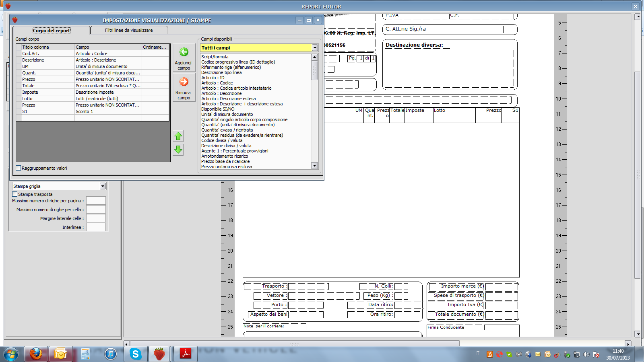Select Codice progressivo linea (ID dettaglio)
Image resolution: width=644 pixels, height=362 pixels.
(238, 62)
